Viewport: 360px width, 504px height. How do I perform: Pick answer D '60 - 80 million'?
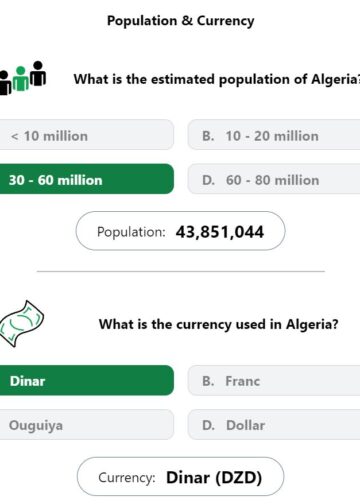pyautogui.click(x=274, y=179)
